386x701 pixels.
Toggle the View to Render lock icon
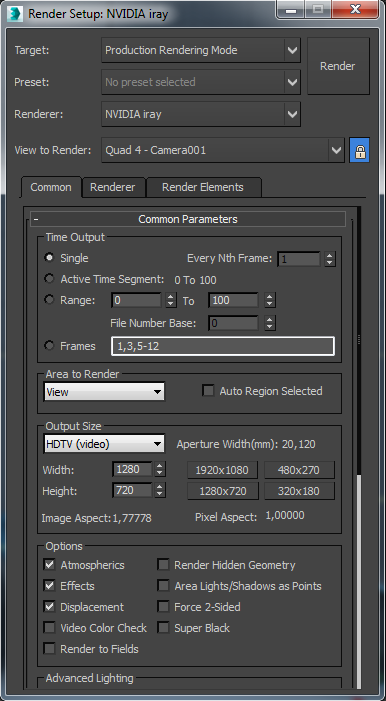[360, 150]
